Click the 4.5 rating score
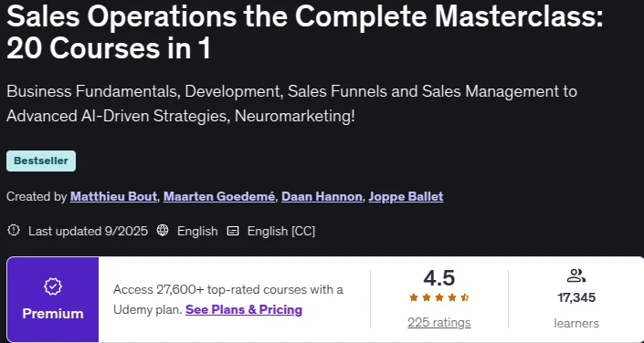The height and width of the screenshot is (343, 644). (x=439, y=278)
